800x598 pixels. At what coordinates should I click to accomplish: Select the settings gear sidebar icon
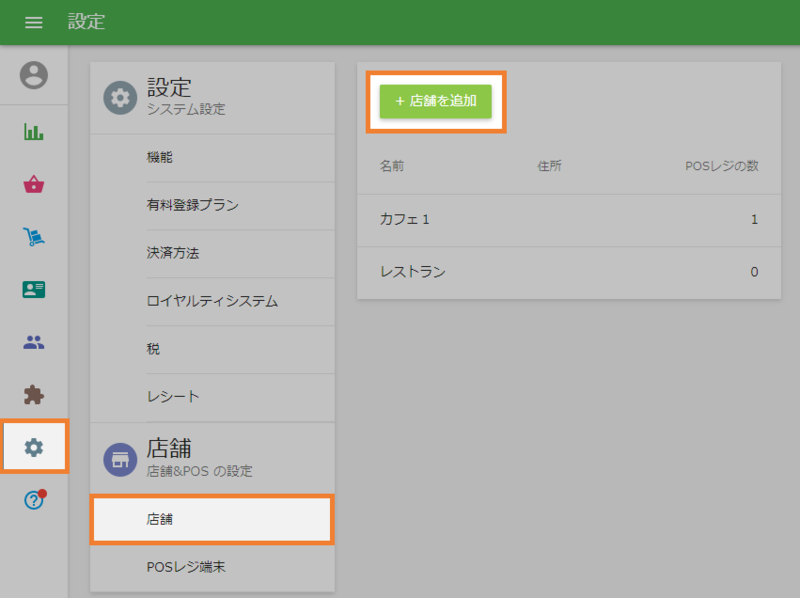34,447
